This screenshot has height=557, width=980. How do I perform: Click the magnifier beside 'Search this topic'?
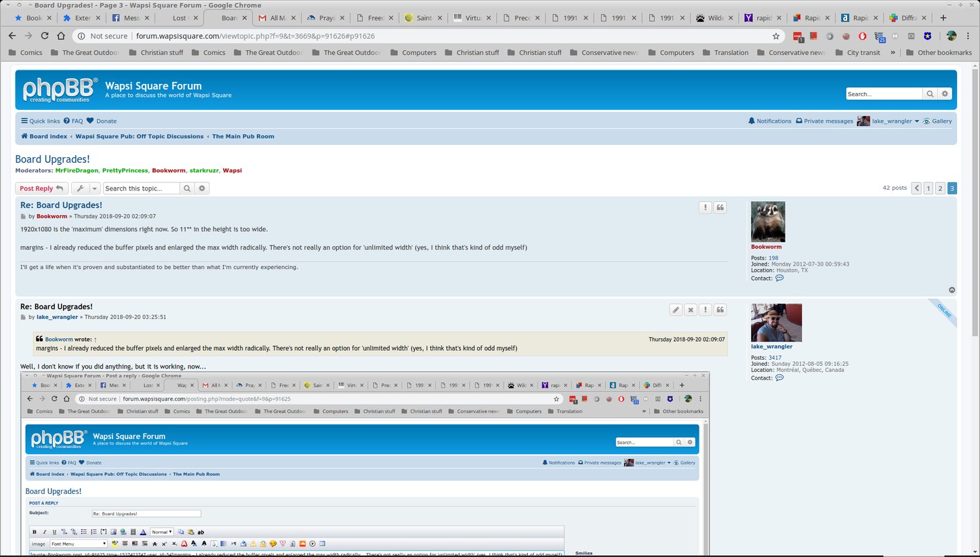pyautogui.click(x=188, y=188)
